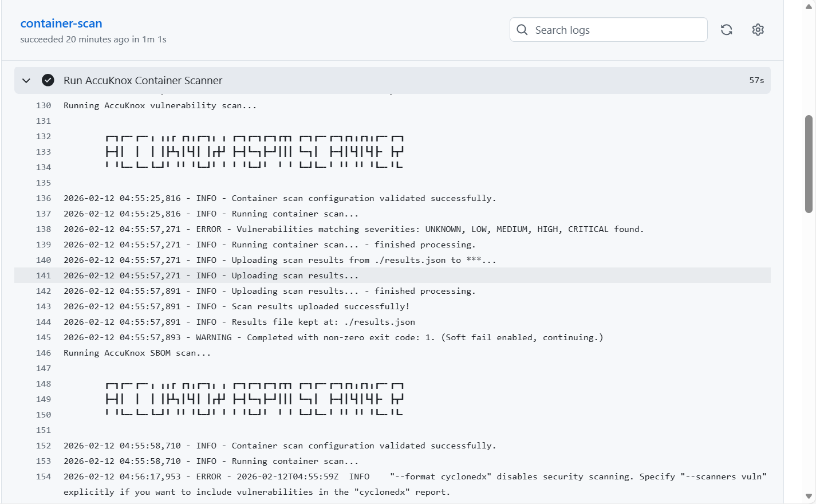Click the 57s step duration label

click(756, 81)
